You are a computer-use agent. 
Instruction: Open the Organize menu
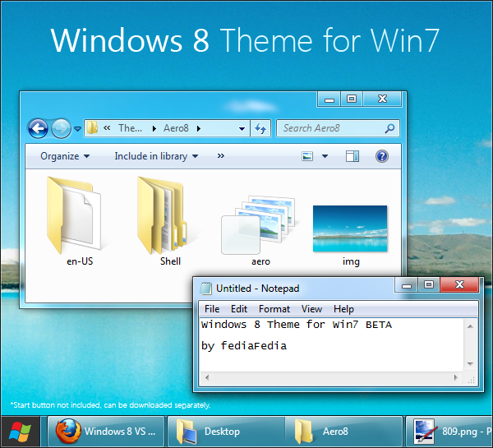[65, 156]
